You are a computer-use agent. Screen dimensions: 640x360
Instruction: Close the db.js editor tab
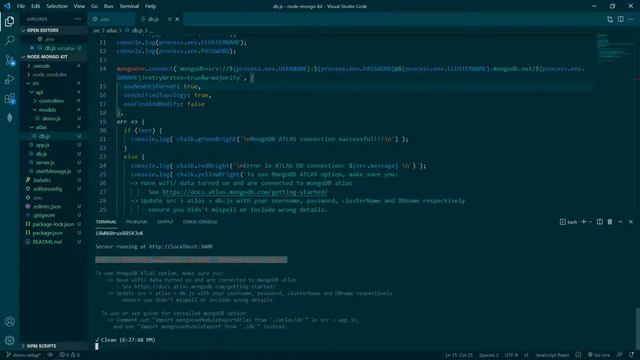point(177,19)
